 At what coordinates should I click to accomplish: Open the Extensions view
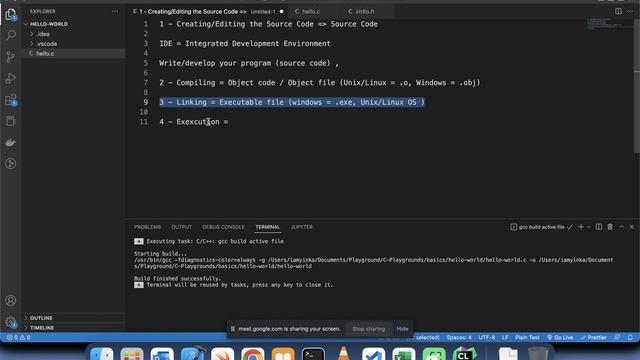(11, 100)
